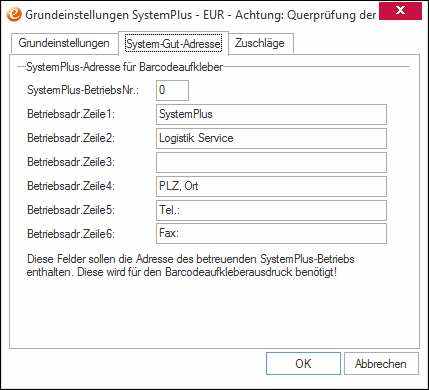The image size is (429, 390).
Task: Click the Fax: address line field
Action: (271, 234)
